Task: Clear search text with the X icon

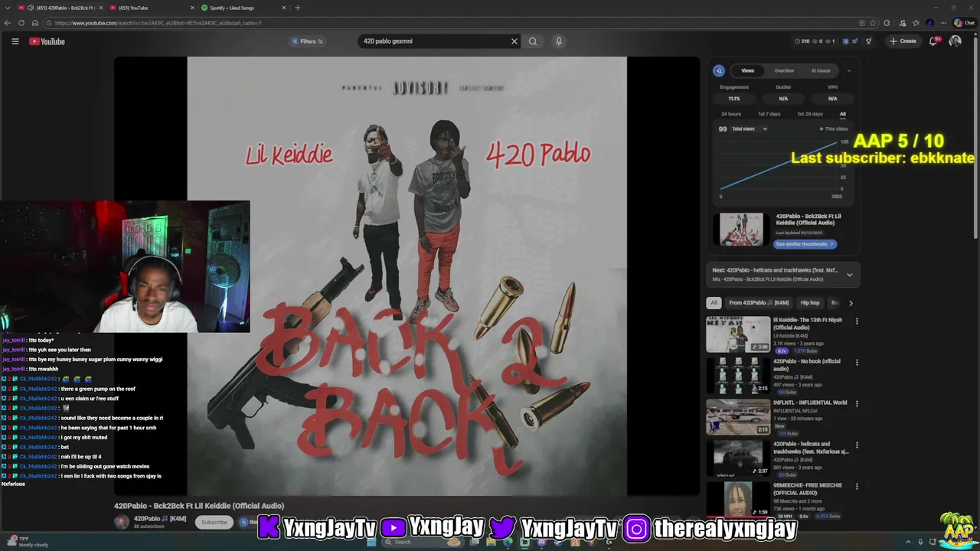Action: 514,41
